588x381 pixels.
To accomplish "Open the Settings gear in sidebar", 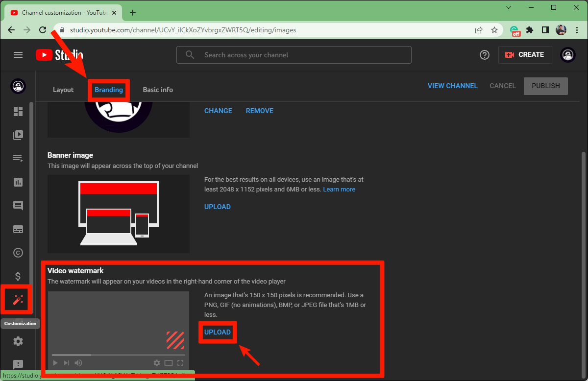I will [x=18, y=341].
